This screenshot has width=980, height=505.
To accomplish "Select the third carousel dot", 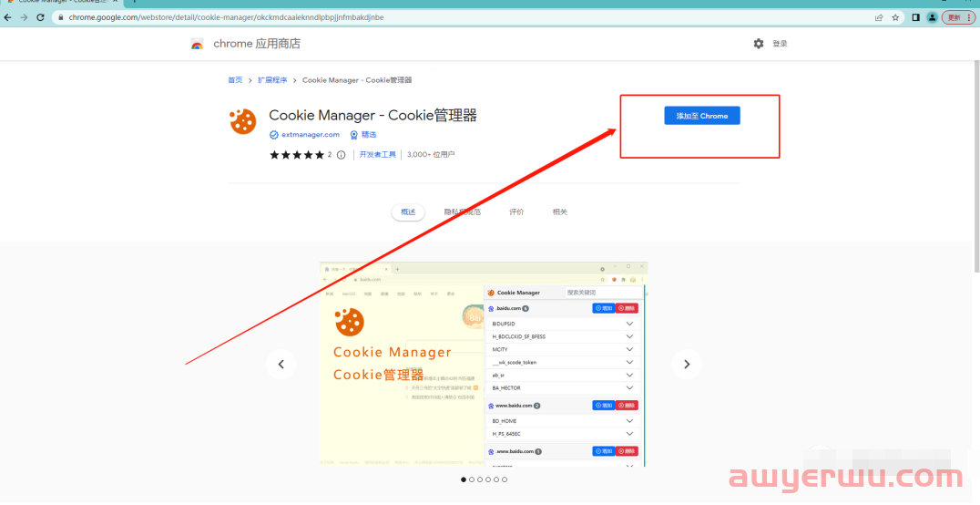I will (480, 479).
